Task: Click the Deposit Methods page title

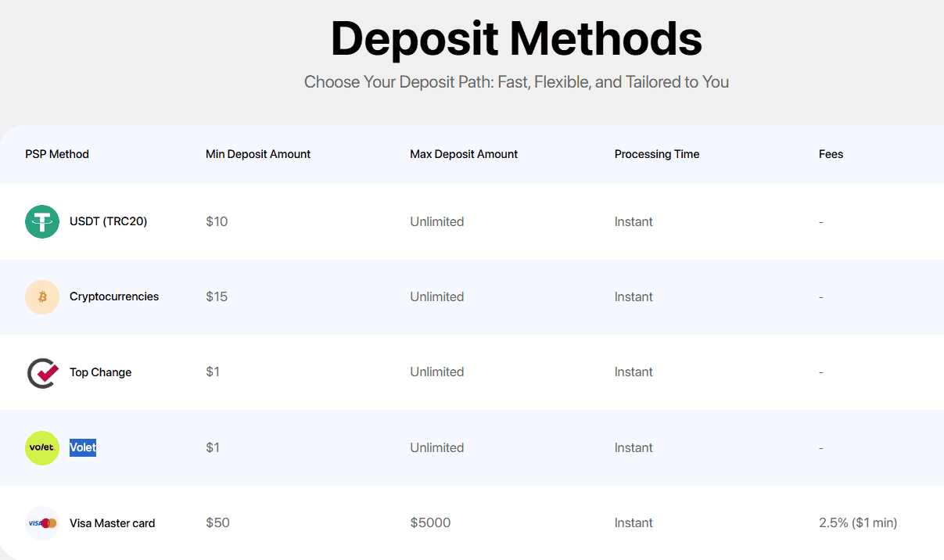Action: pyautogui.click(x=516, y=38)
